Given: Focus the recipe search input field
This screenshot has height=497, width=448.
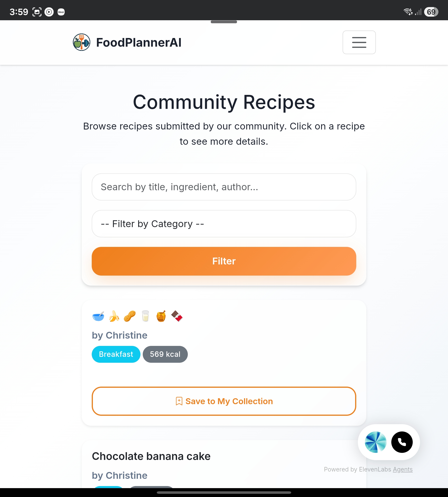Looking at the screenshot, I should pyautogui.click(x=224, y=187).
